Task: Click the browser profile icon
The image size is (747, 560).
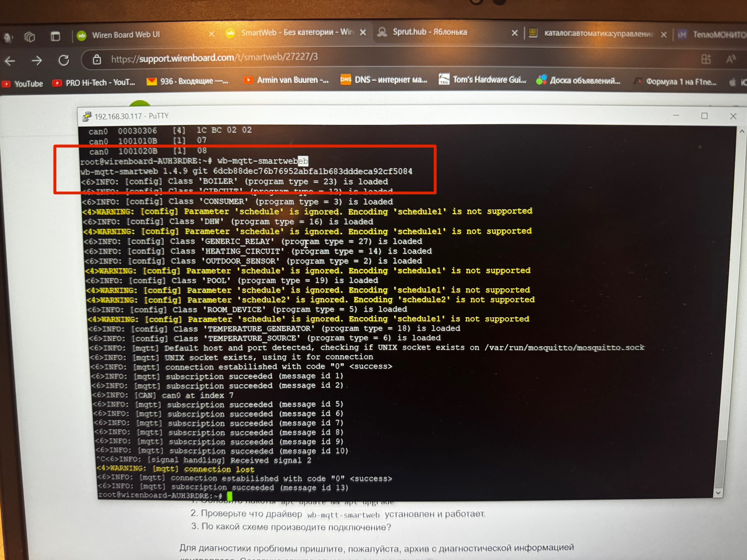Action: 8,37
